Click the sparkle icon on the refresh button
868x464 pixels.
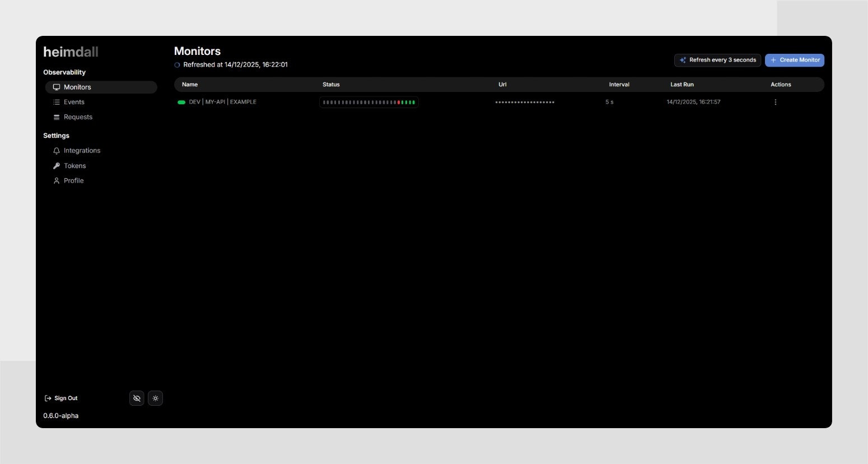click(x=683, y=59)
